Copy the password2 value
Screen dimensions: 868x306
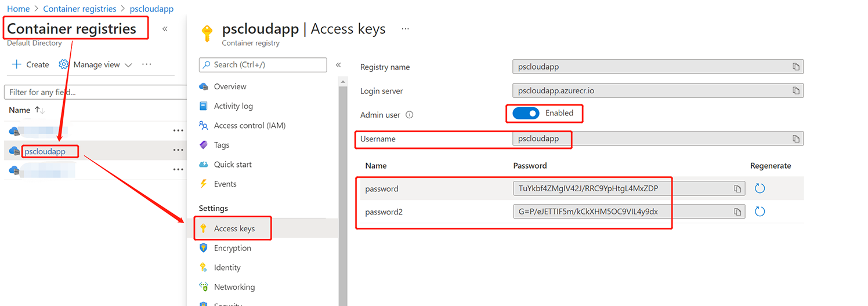pyautogui.click(x=737, y=212)
